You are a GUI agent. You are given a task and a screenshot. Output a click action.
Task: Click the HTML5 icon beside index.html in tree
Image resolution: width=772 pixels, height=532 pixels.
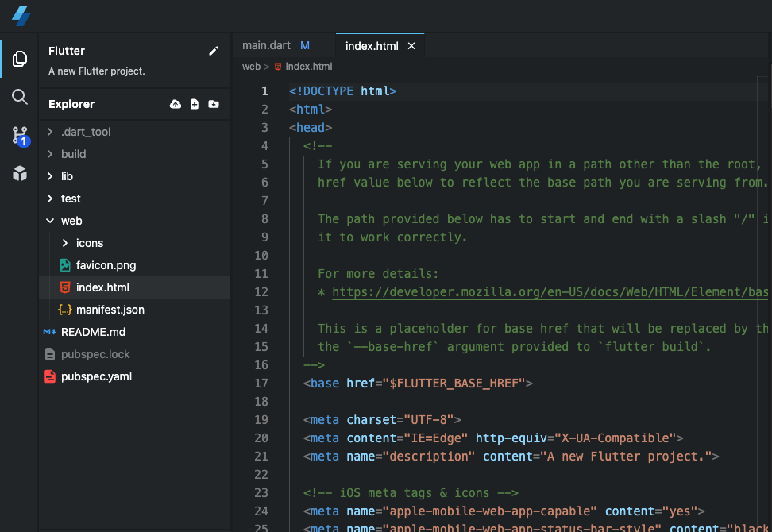click(65, 287)
